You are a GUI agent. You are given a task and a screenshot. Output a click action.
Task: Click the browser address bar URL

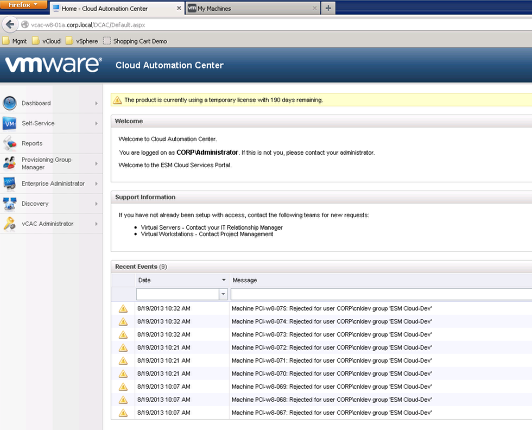(x=88, y=25)
